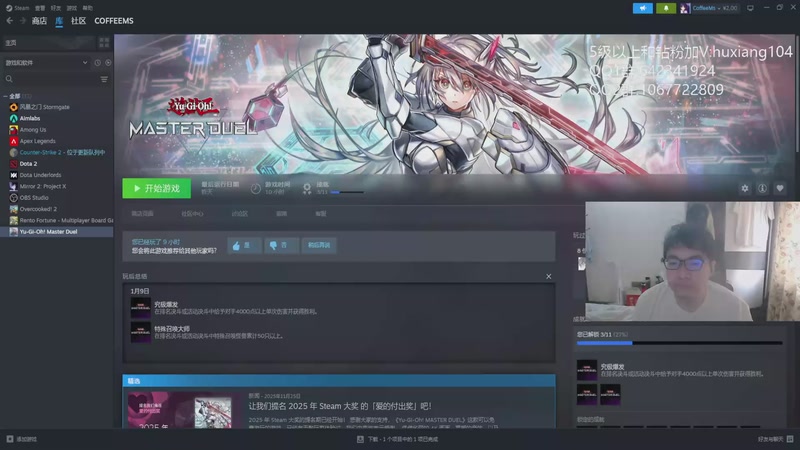Open the library home 主页 button
Viewport: 800px width, 450px height.
point(47,43)
